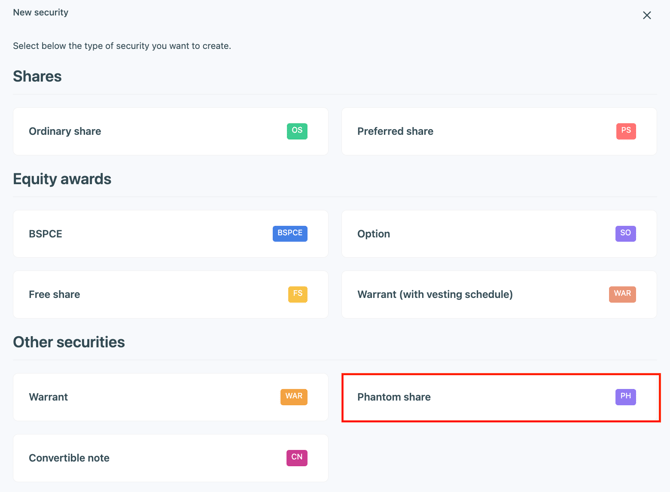Screen dimensions: 670x492
Task: Click the purple SO badge
Action: pyautogui.click(x=625, y=233)
